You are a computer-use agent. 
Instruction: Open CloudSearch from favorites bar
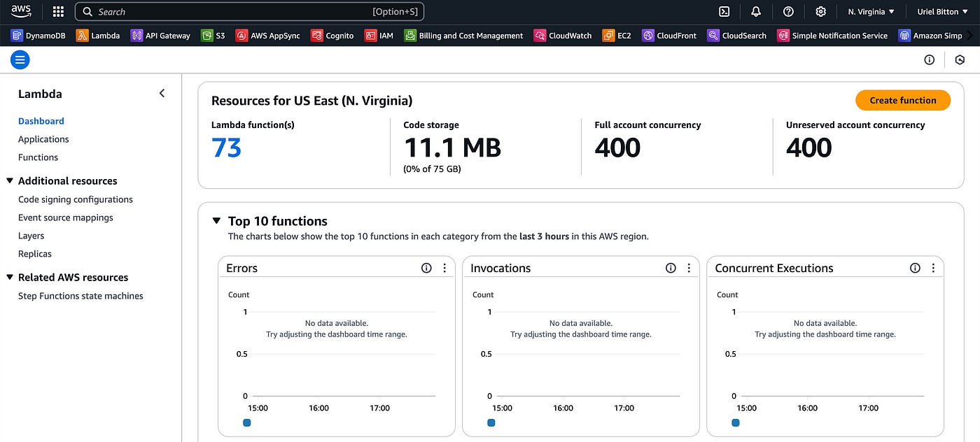tap(737, 36)
